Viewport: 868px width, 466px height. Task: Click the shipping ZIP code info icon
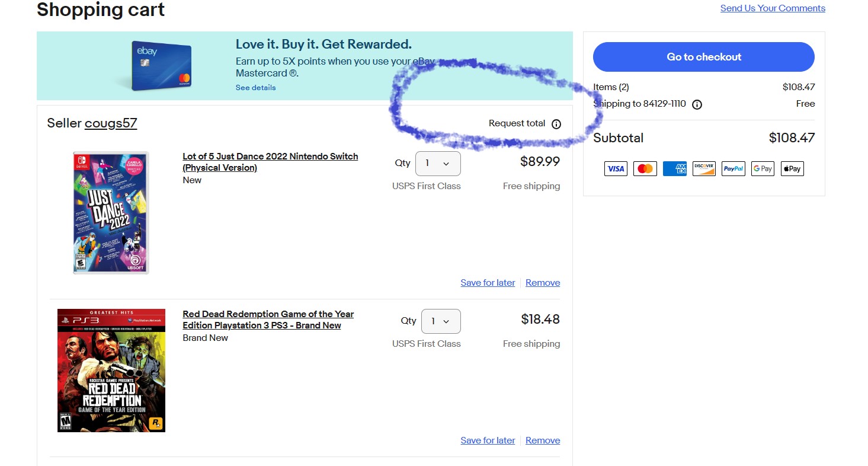tap(697, 104)
